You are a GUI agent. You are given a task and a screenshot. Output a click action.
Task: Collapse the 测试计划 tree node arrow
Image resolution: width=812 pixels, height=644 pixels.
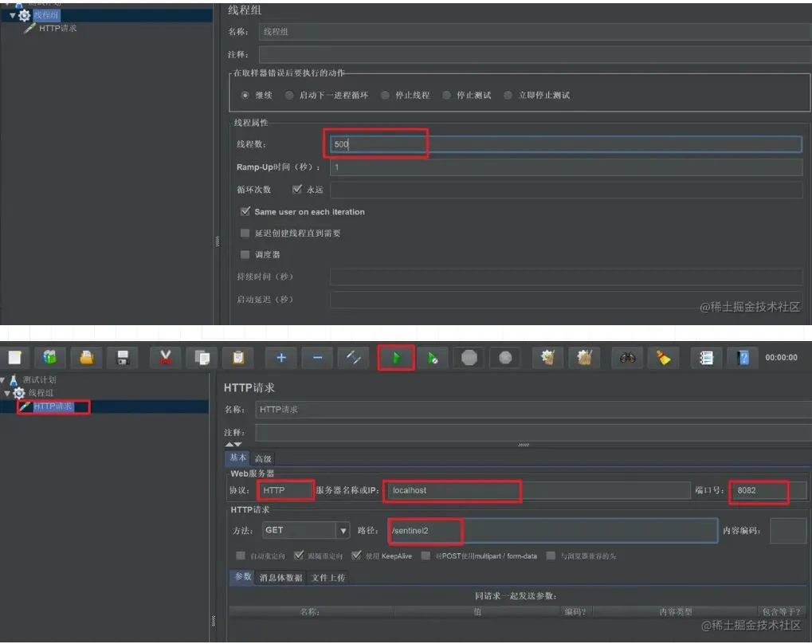click(x=2, y=379)
